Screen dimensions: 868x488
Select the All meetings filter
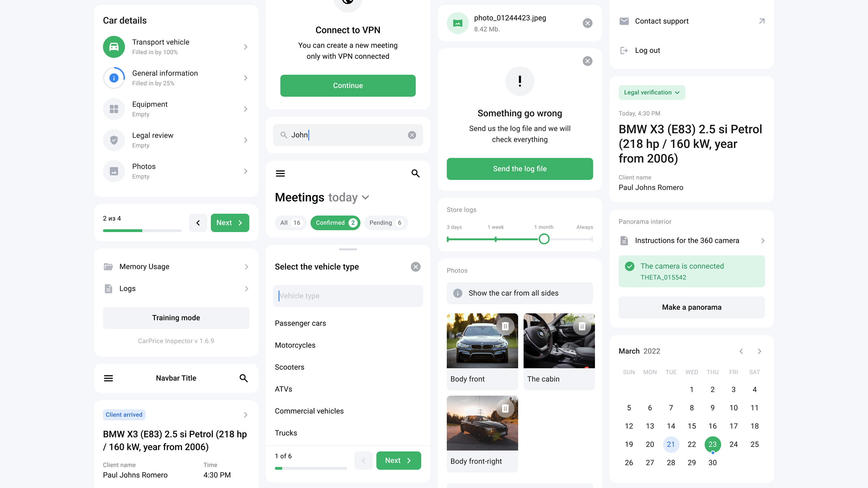click(290, 222)
